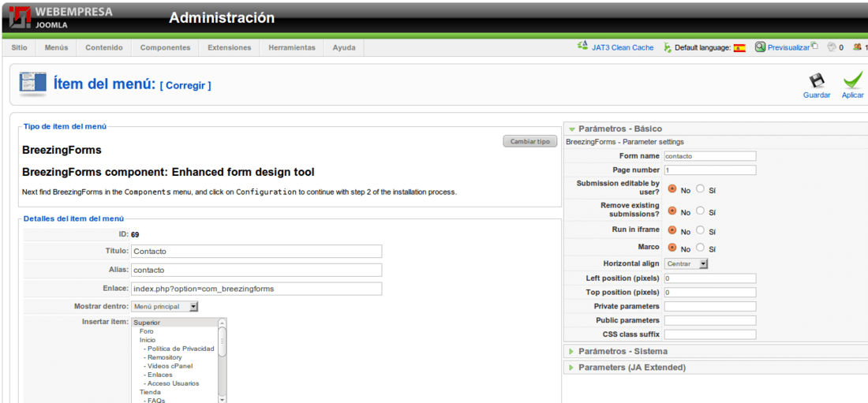
Task: Open the Sitio menu
Action: click(20, 47)
